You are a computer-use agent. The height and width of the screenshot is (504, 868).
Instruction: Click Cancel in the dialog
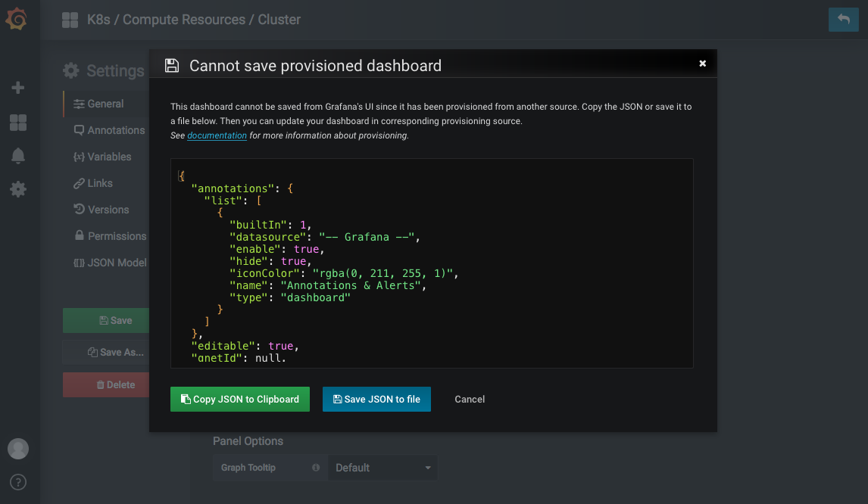point(470,399)
